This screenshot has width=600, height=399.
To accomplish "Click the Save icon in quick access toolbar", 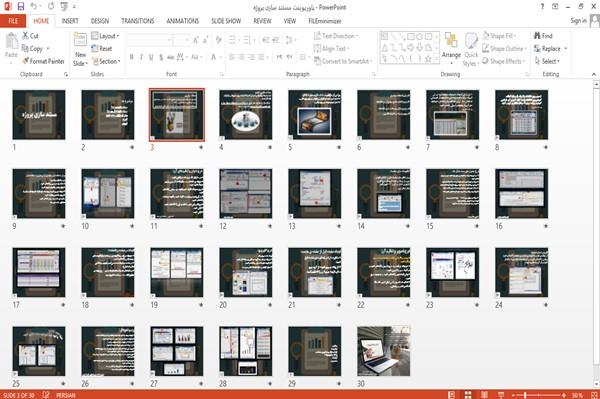I will [x=21, y=6].
